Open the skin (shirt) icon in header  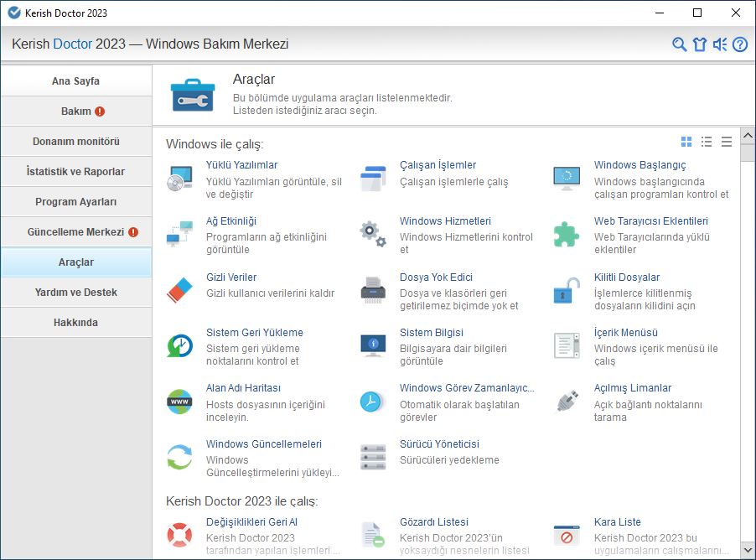point(700,44)
